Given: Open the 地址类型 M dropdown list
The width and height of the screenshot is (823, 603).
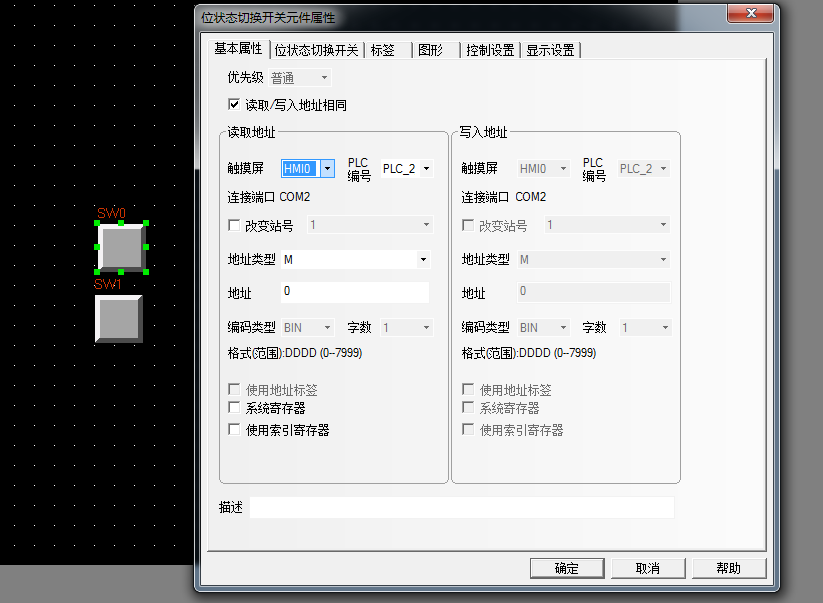Looking at the screenshot, I should [x=422, y=260].
